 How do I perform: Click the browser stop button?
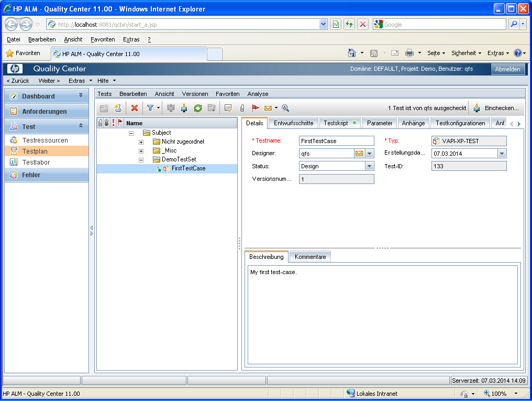pos(363,24)
